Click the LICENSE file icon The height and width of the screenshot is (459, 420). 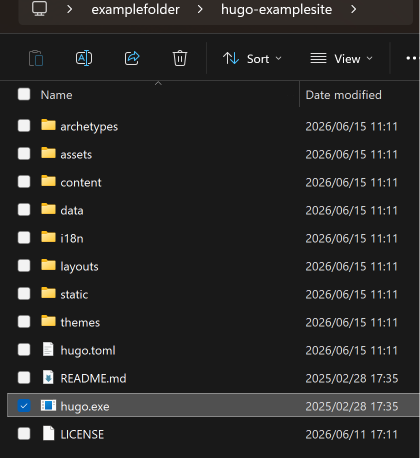click(x=48, y=433)
